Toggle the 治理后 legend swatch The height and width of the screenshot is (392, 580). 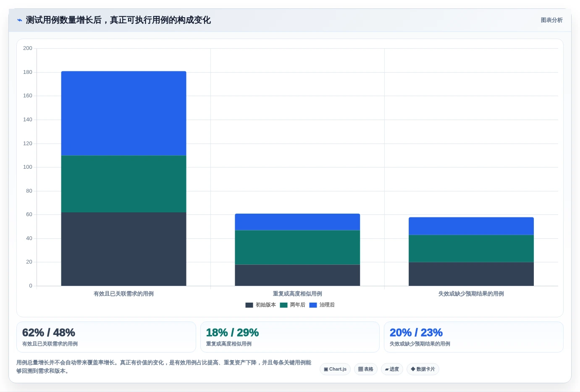[x=313, y=305]
